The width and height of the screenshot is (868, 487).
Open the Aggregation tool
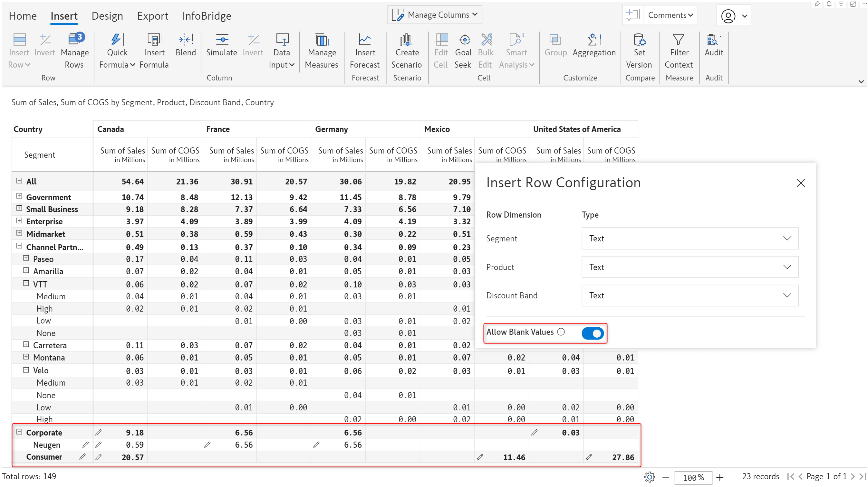point(594,45)
